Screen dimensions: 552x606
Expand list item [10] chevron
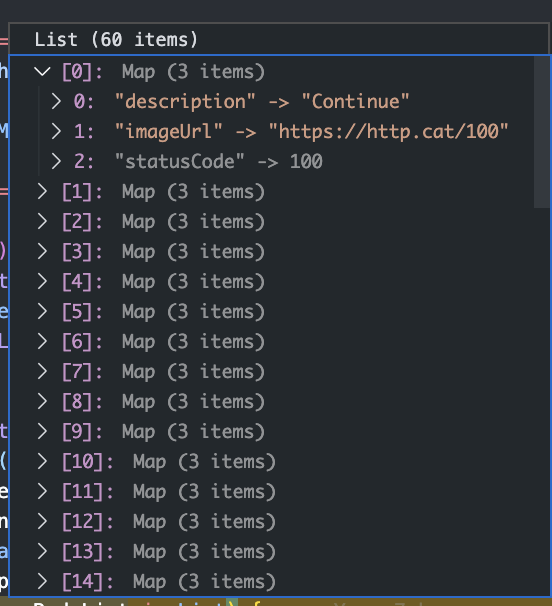pos(42,461)
